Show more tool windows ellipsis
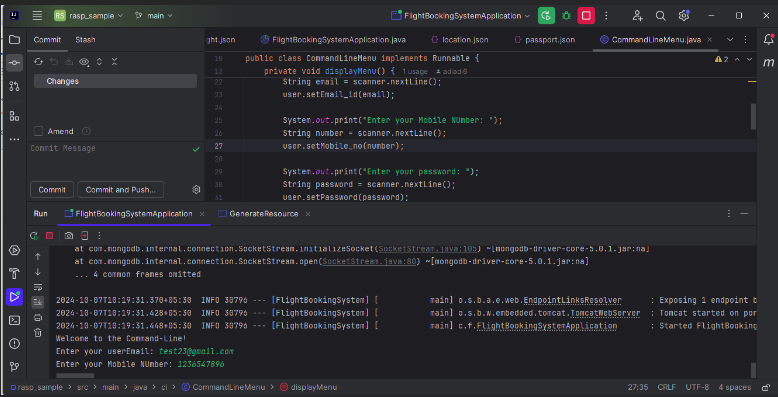This screenshot has height=397, width=778. tap(14, 139)
